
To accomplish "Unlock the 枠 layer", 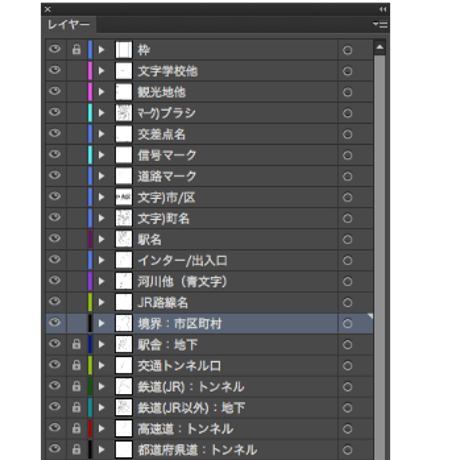I will (x=76, y=50).
